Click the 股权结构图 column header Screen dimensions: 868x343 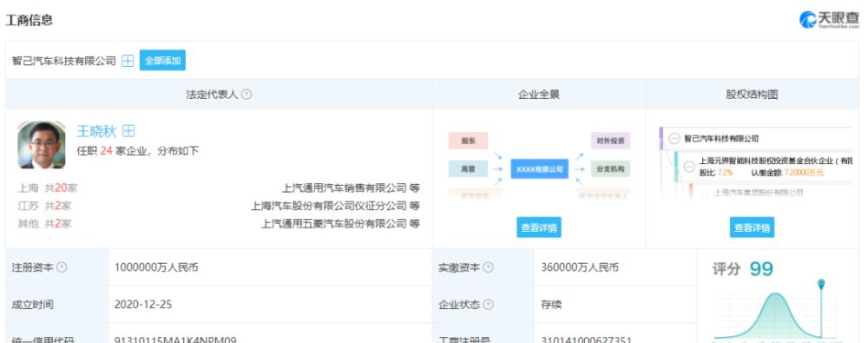coord(752,94)
